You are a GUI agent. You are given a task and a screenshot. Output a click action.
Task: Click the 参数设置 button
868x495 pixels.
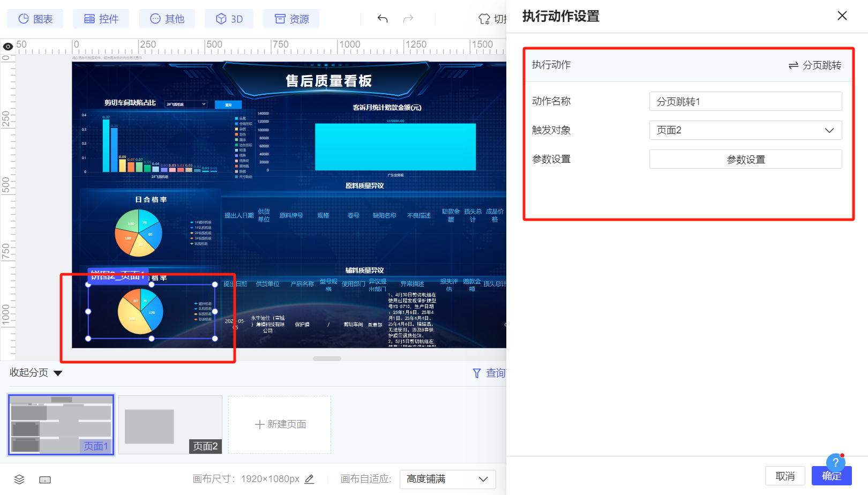pos(745,159)
